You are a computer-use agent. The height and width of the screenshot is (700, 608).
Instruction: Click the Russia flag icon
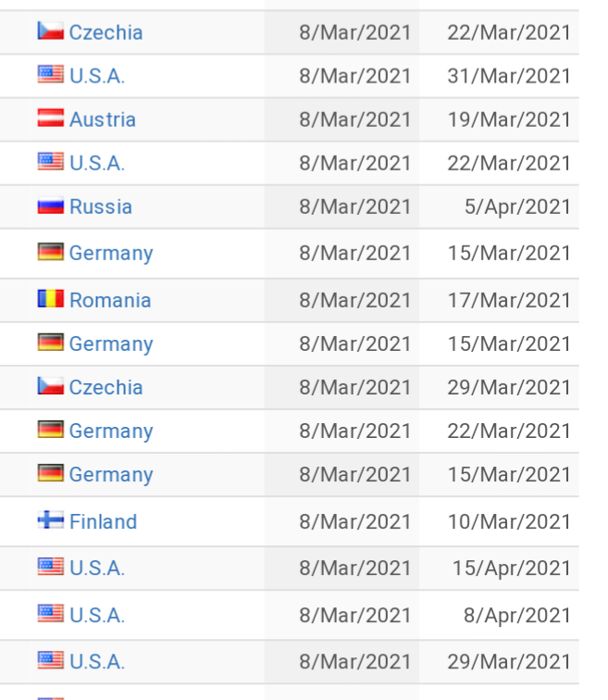point(50,206)
